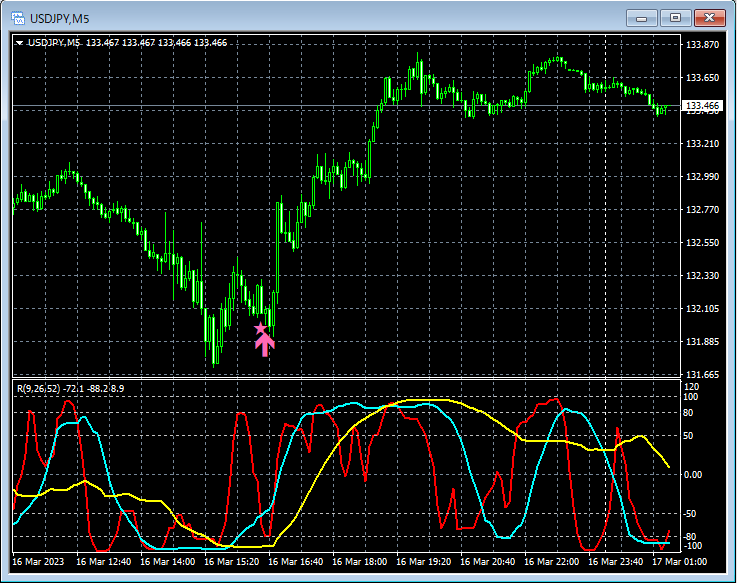Screen dimensions: 738x583
Task: Click the 132.550 price scale value
Action: (702, 243)
